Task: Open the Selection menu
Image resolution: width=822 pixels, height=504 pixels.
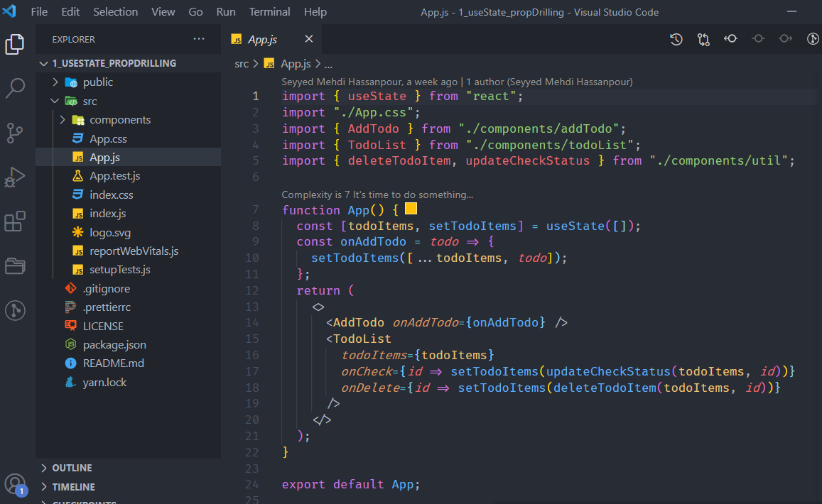Action: tap(116, 12)
